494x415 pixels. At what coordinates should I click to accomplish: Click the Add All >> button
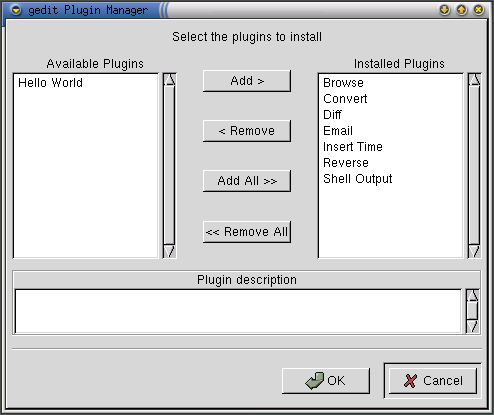point(247,181)
